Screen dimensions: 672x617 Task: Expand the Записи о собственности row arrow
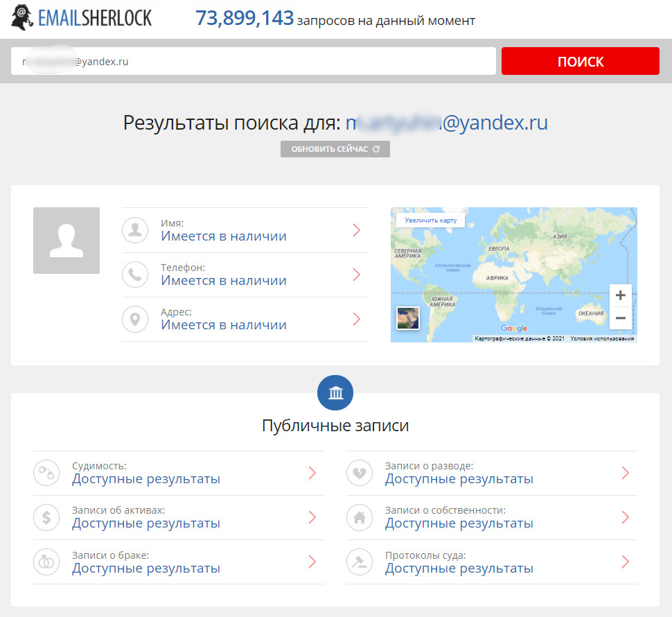pyautogui.click(x=626, y=518)
